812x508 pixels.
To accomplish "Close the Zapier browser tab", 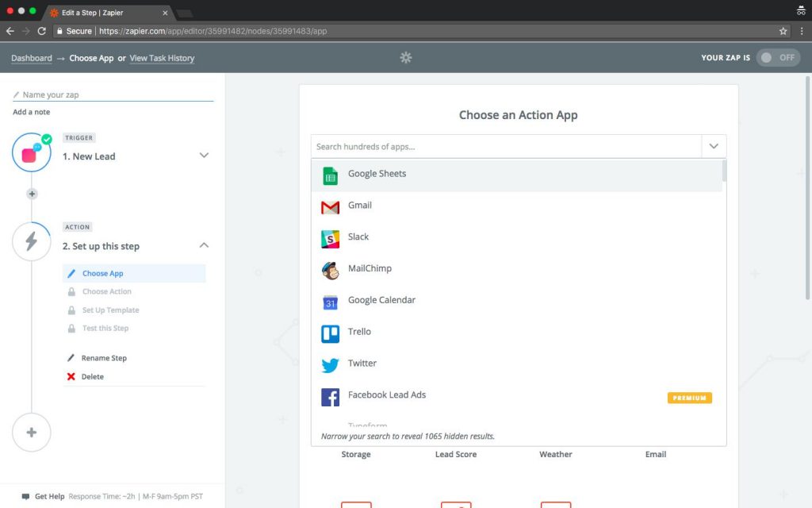I will 165,13.
